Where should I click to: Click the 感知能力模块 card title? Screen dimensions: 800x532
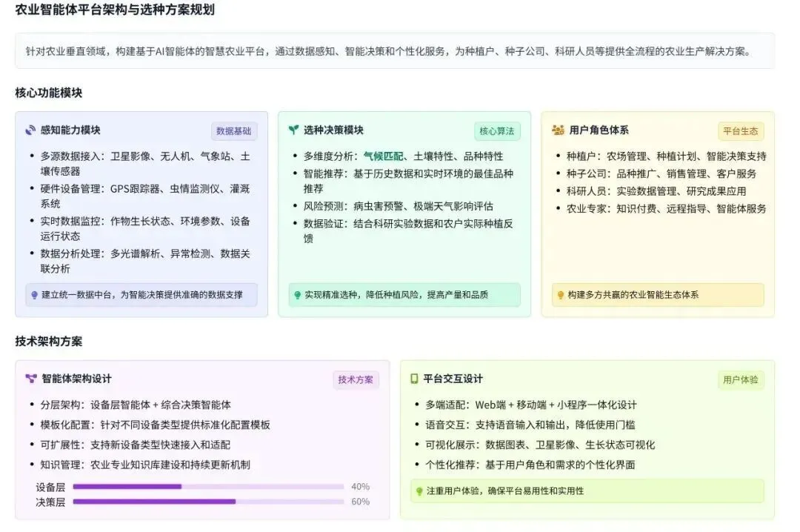(70, 130)
